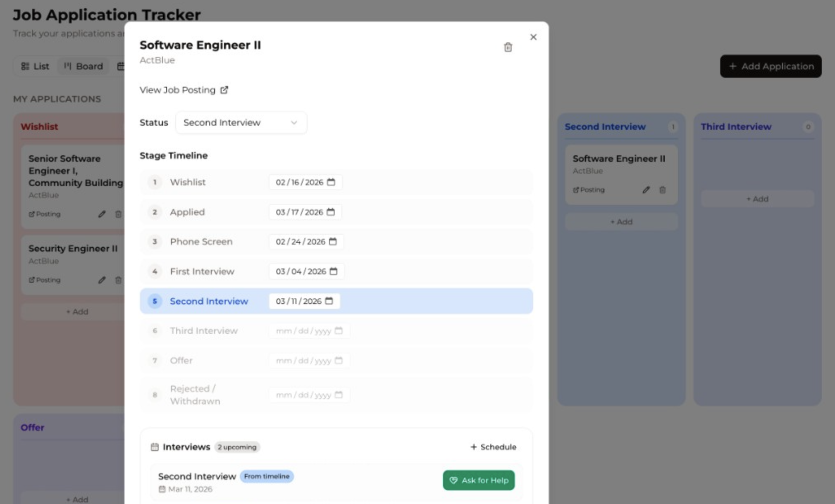
Task: Open Posting link on Senior Software Engineer card
Action: coord(44,214)
